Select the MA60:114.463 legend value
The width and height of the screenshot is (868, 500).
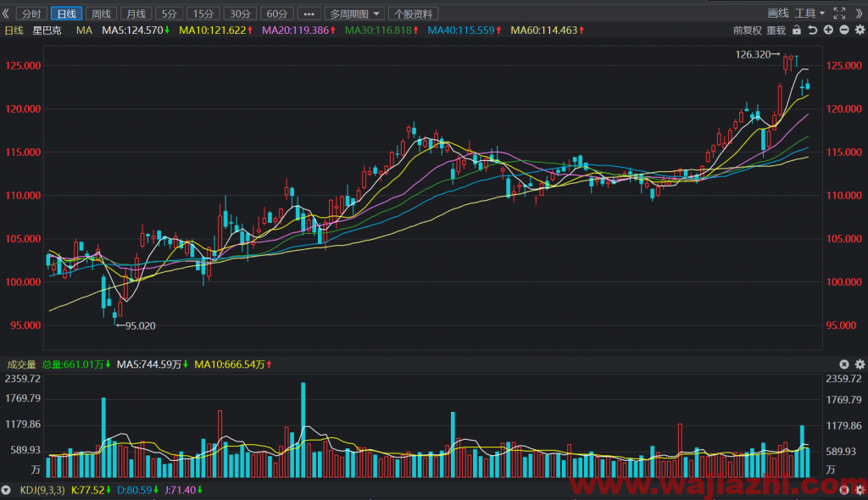(x=548, y=31)
